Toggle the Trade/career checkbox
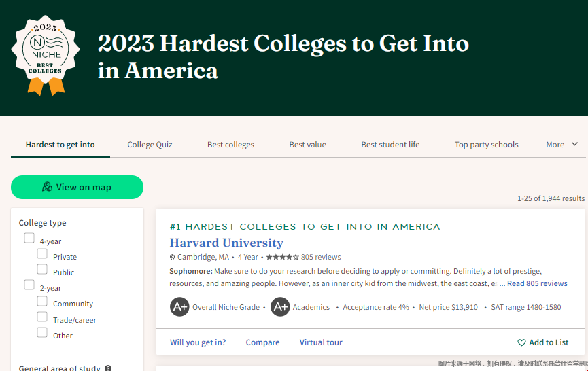 pos(42,317)
